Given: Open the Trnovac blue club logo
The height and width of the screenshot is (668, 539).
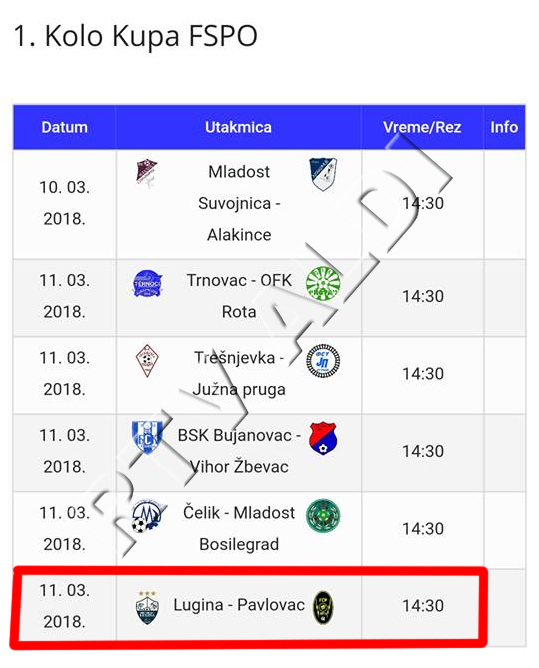Looking at the screenshot, I should click(x=147, y=283).
